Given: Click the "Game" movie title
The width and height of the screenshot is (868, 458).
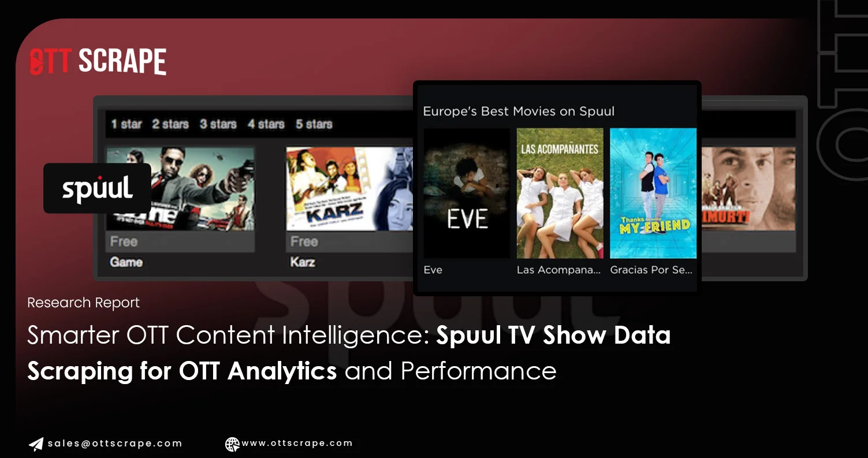Looking at the screenshot, I should 126,262.
